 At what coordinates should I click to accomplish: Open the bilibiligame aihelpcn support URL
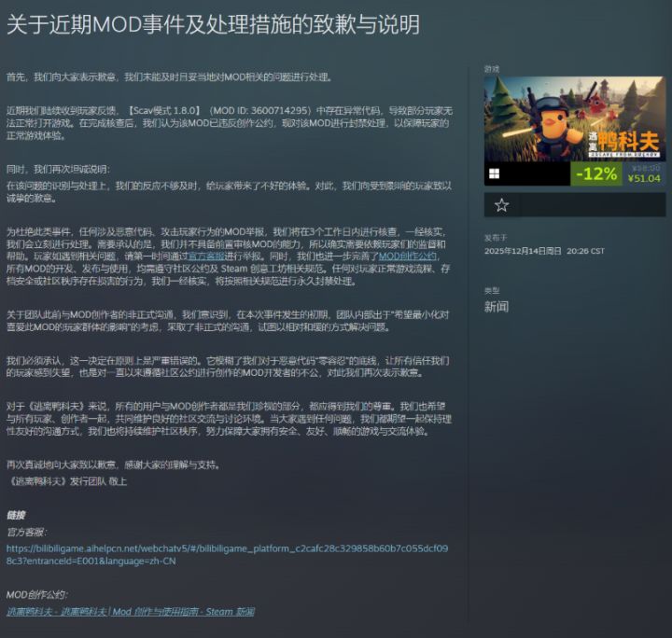[x=227, y=554]
